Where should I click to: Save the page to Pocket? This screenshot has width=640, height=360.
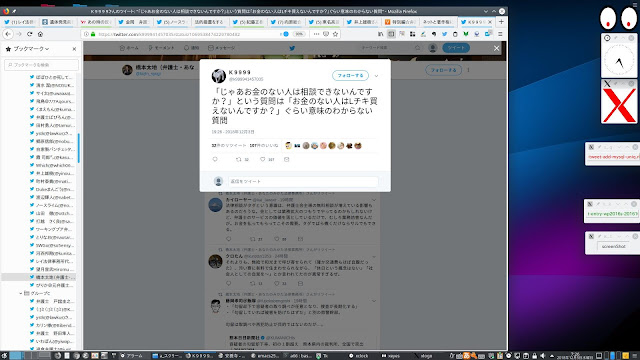(326, 34)
